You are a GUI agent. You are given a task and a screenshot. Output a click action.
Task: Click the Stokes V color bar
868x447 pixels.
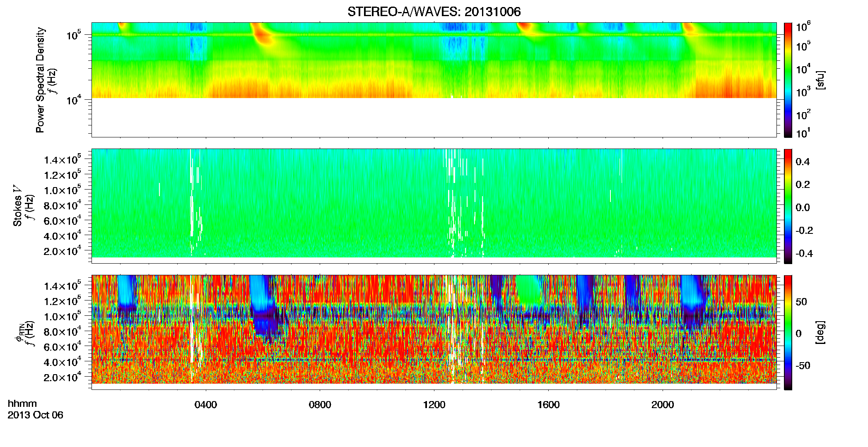788,206
